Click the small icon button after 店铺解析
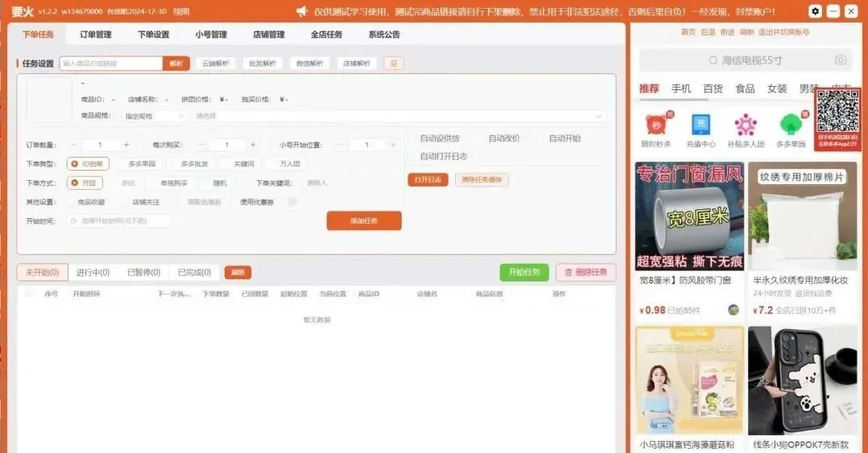The image size is (868, 453). pos(393,64)
